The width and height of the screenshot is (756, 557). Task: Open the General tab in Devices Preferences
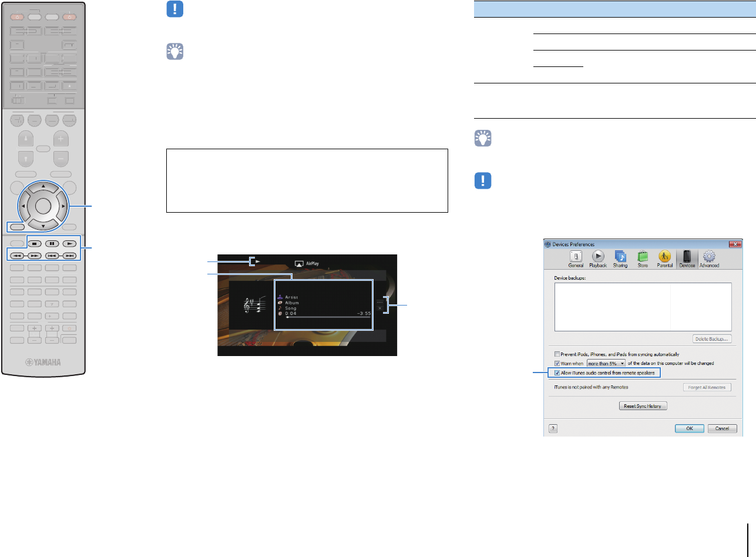click(576, 259)
